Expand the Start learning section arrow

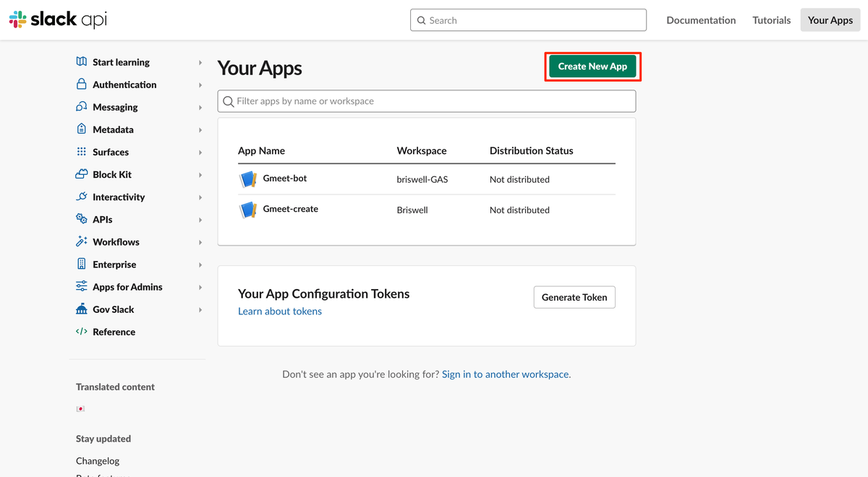click(200, 63)
